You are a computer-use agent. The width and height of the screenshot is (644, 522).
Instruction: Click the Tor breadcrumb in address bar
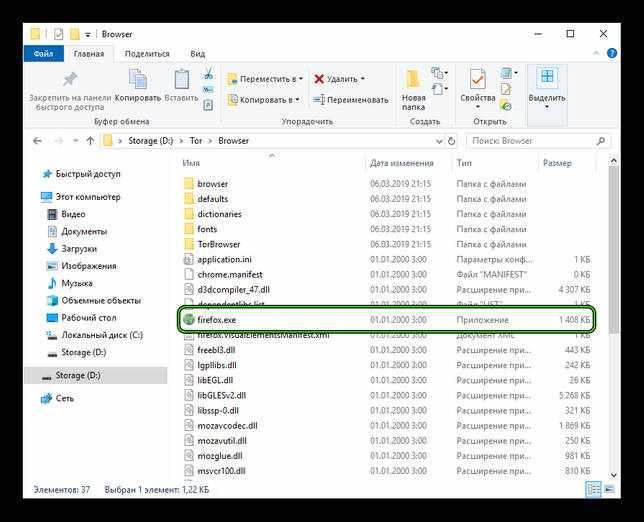pos(196,141)
